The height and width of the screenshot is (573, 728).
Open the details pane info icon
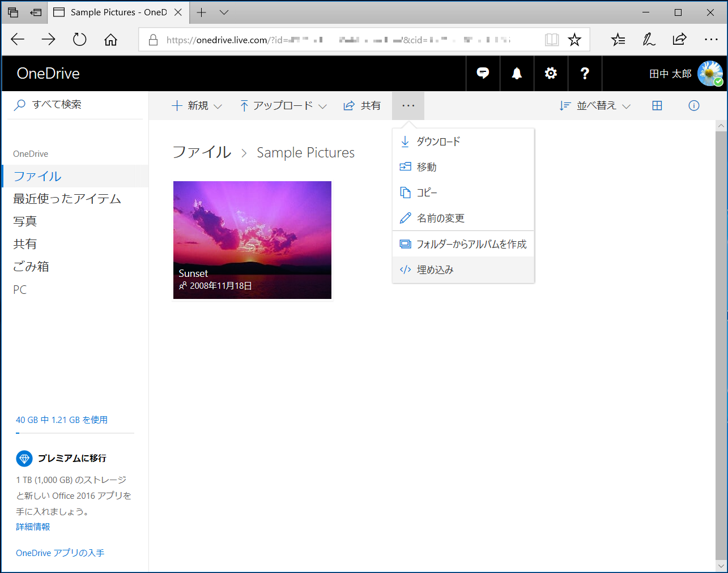tap(693, 105)
